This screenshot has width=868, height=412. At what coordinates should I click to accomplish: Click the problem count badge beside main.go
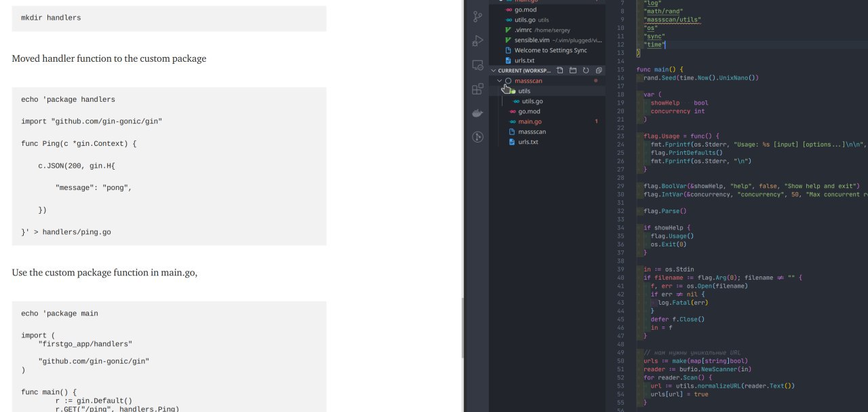596,121
